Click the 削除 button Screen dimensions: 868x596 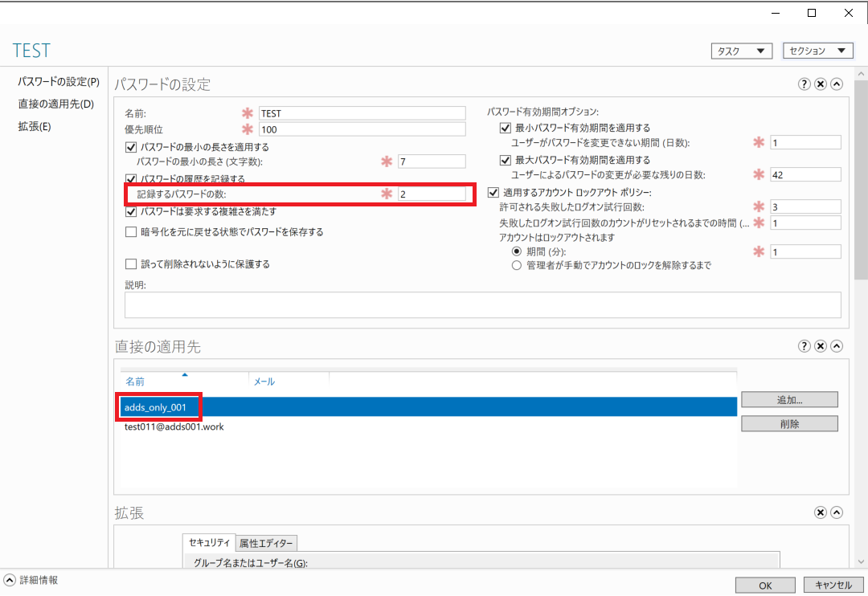(x=789, y=424)
